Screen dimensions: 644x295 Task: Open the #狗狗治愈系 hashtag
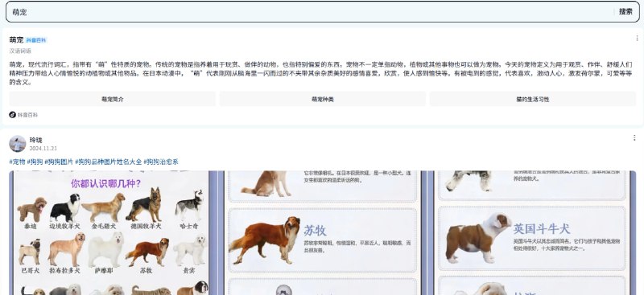161,162
